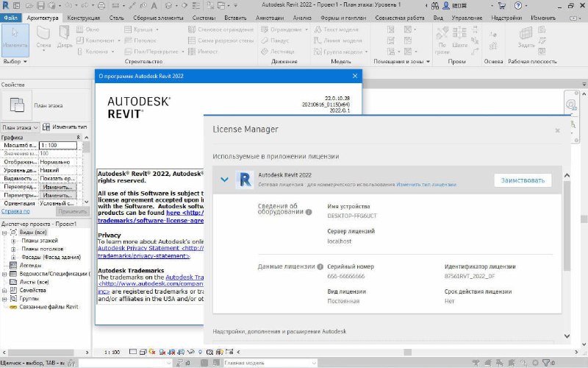Select the Стеновое ограждение tool

coord(221,29)
